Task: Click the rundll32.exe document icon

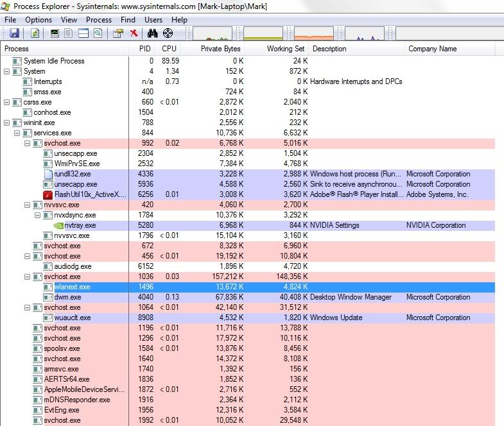Action: 48,174
